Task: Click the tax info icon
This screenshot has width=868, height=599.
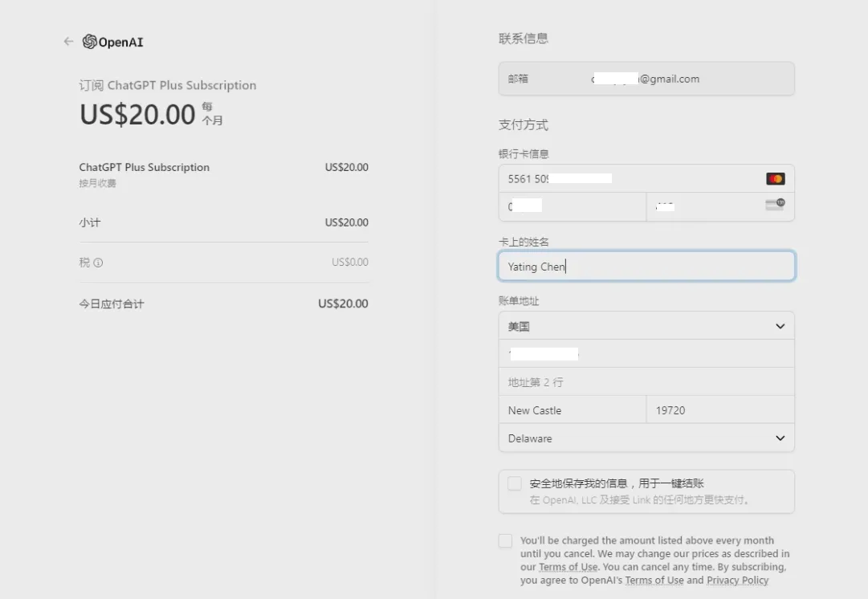Action: click(98, 263)
